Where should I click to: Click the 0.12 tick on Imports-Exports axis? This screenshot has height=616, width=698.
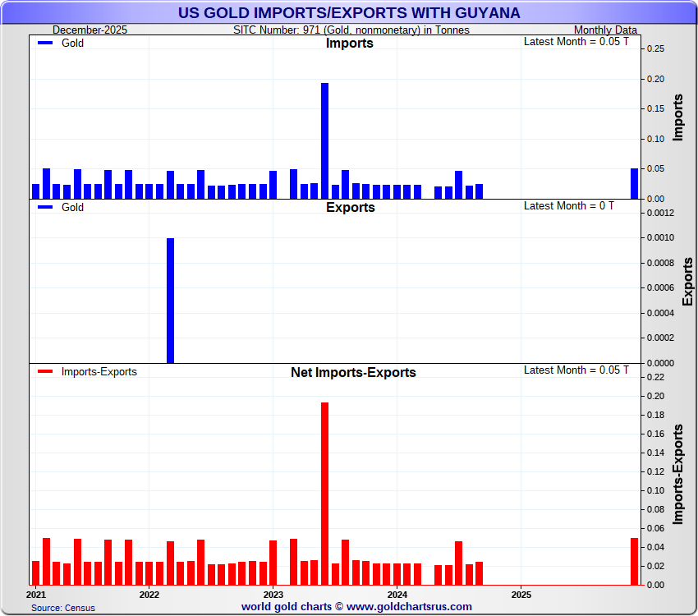pos(655,471)
